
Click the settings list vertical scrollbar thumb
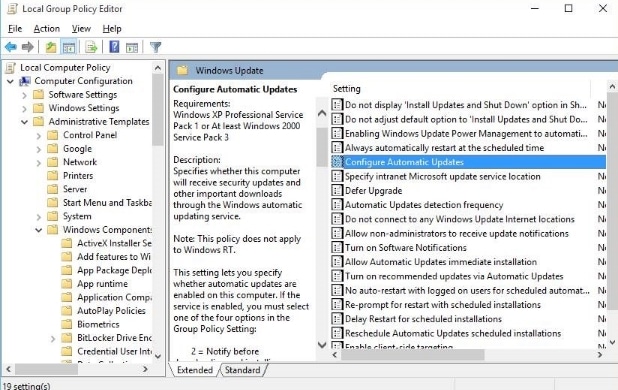pyautogui.click(x=612, y=201)
